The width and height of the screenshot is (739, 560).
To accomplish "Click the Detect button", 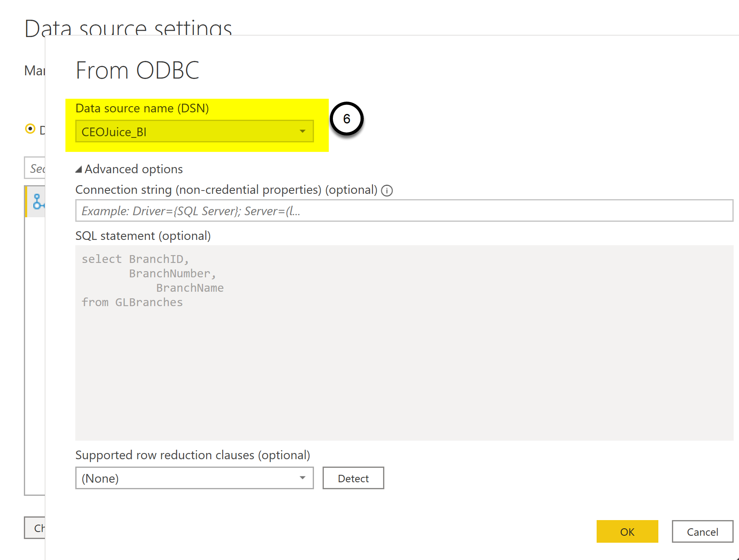I will click(353, 478).
